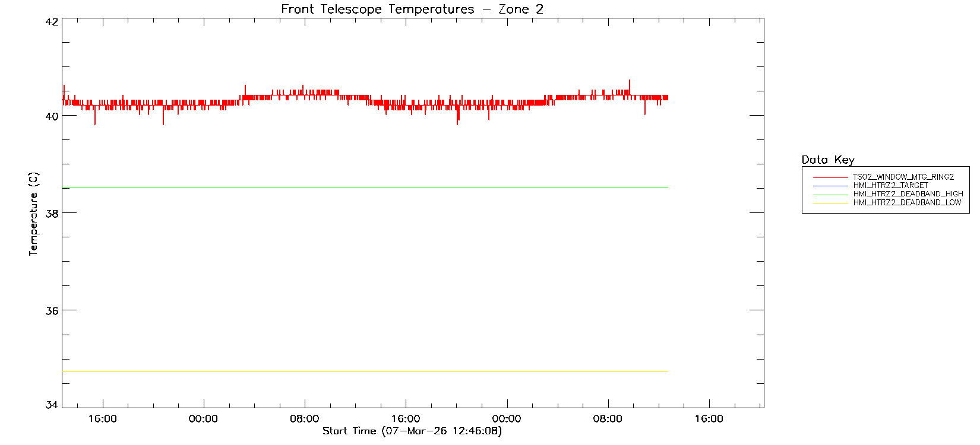The height and width of the screenshot is (445, 980).
Task: Select the TS02_WINDOW_MTG_RING2 legend label
Action: point(903,177)
